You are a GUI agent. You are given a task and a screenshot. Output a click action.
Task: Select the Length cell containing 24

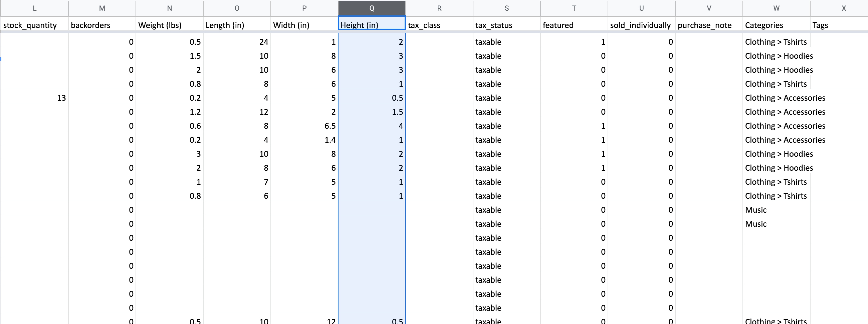(237, 42)
